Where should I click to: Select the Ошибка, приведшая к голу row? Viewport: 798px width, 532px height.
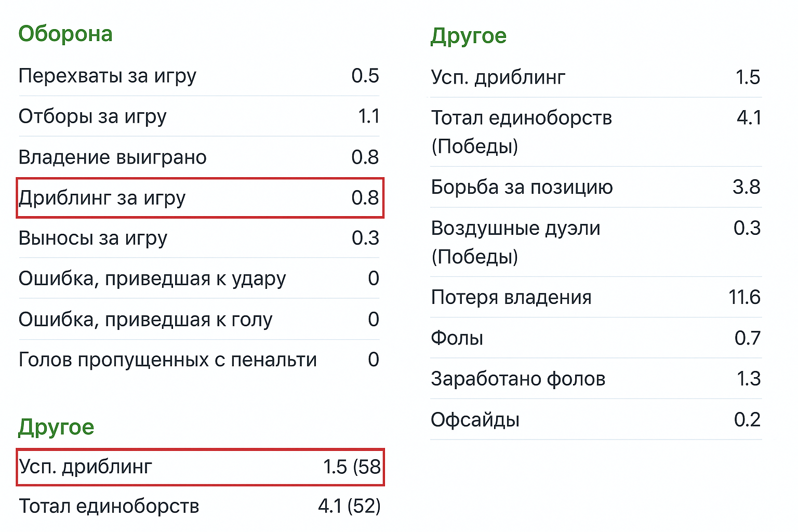[x=199, y=320]
